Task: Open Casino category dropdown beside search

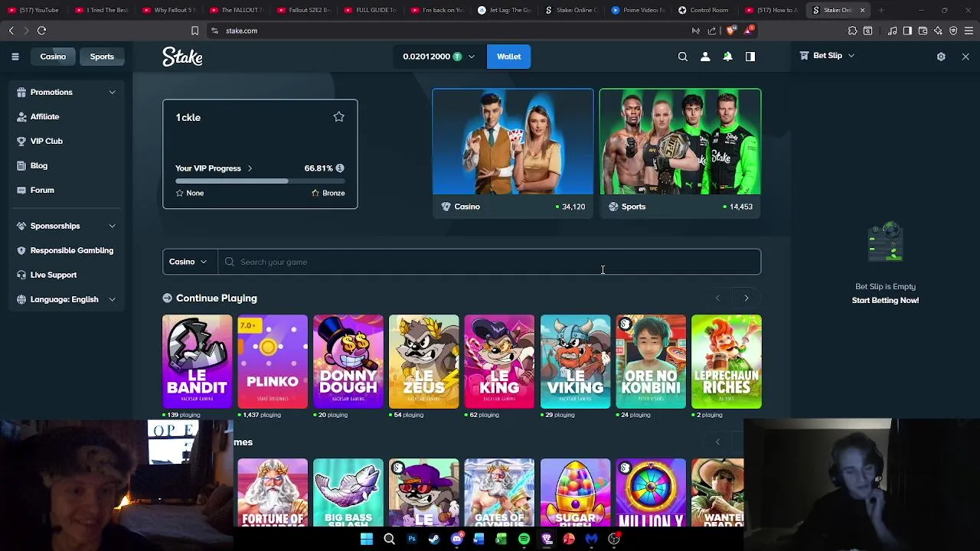Action: pos(189,262)
